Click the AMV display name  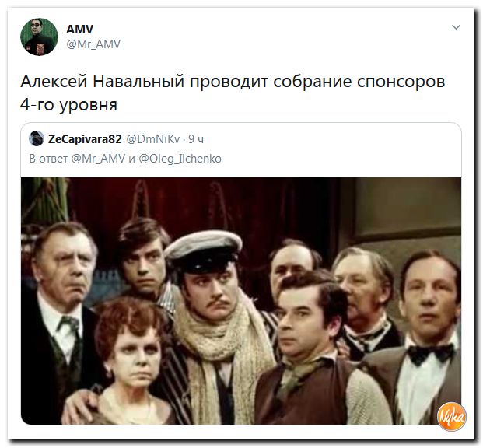79,30
